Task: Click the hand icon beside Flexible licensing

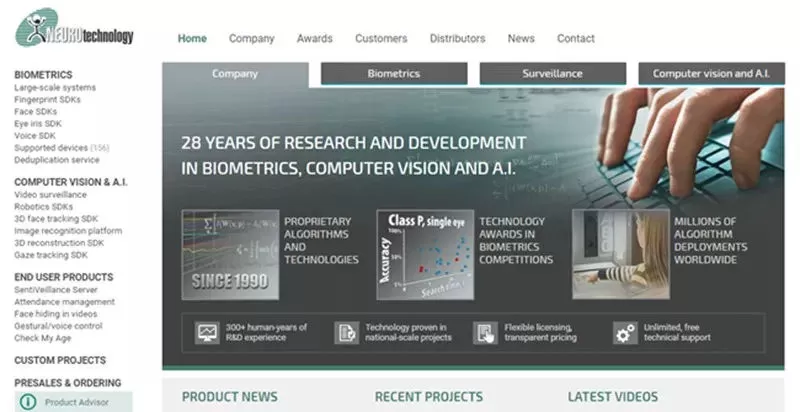Action: (485, 332)
